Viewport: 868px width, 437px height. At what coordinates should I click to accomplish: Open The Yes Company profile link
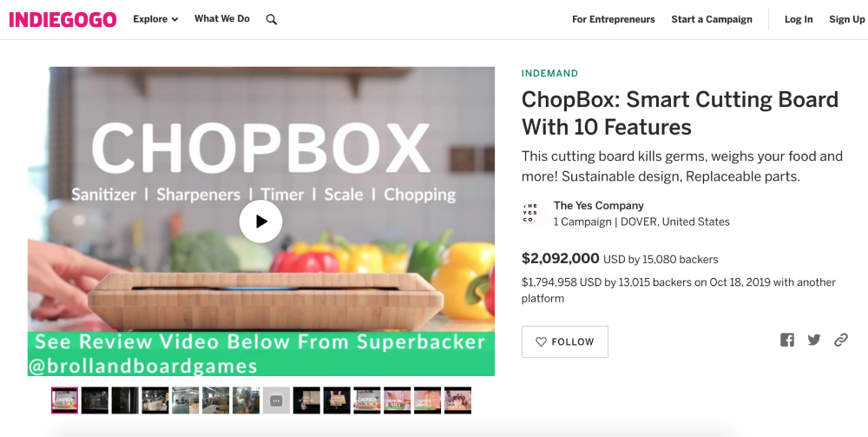click(x=598, y=206)
